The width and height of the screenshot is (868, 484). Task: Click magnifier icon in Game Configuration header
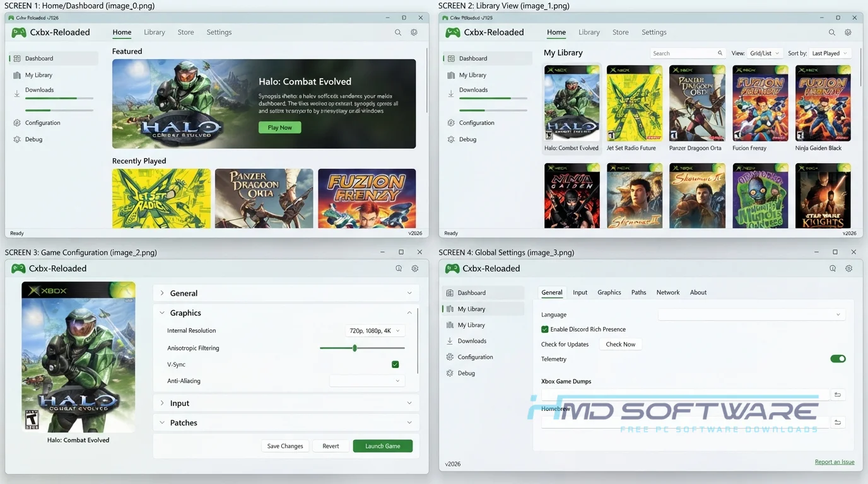(399, 268)
